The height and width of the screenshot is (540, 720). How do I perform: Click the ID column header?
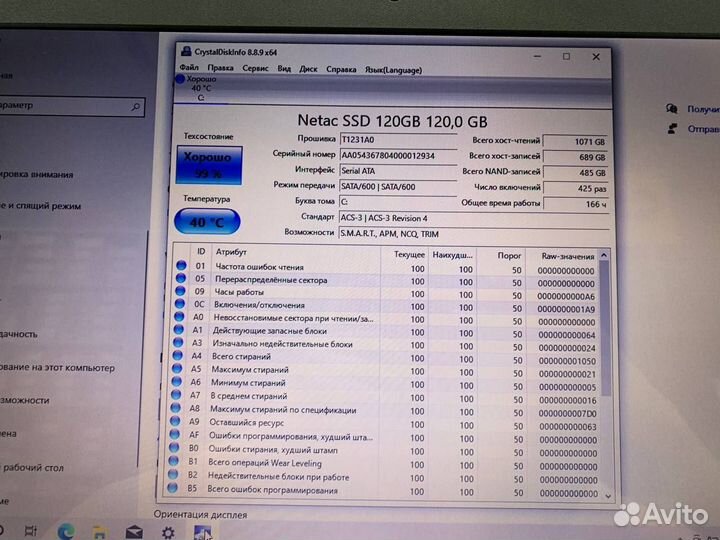(x=201, y=252)
